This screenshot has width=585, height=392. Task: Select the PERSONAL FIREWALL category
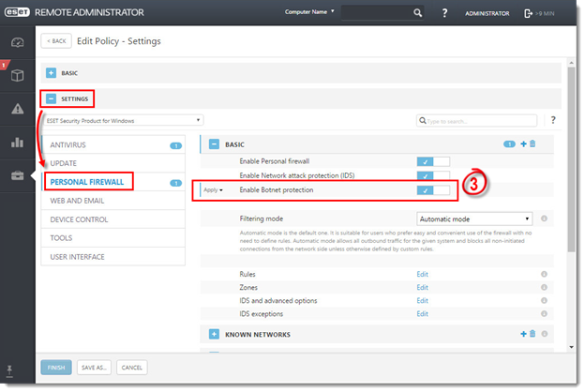click(113, 182)
